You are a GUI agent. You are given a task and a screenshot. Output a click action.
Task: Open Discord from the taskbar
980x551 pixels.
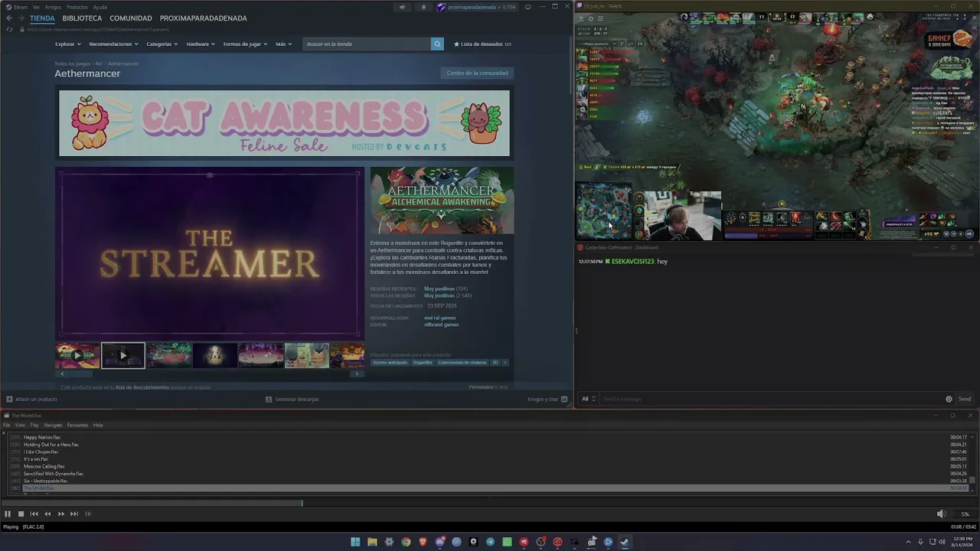click(x=439, y=542)
